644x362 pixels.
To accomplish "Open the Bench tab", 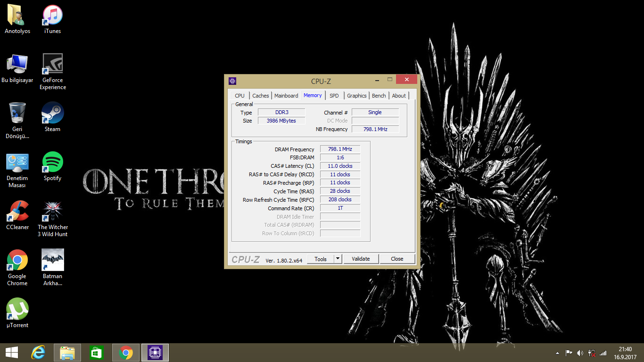I will (x=379, y=96).
